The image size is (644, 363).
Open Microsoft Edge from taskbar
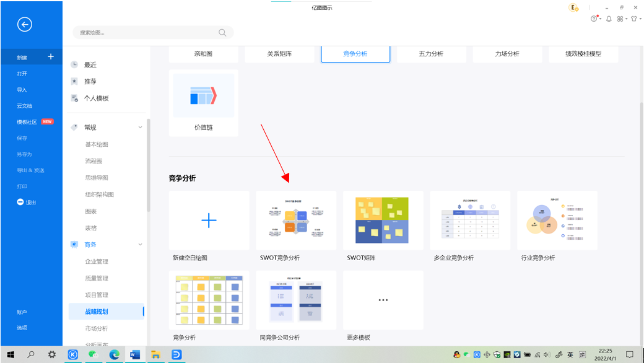tap(114, 354)
